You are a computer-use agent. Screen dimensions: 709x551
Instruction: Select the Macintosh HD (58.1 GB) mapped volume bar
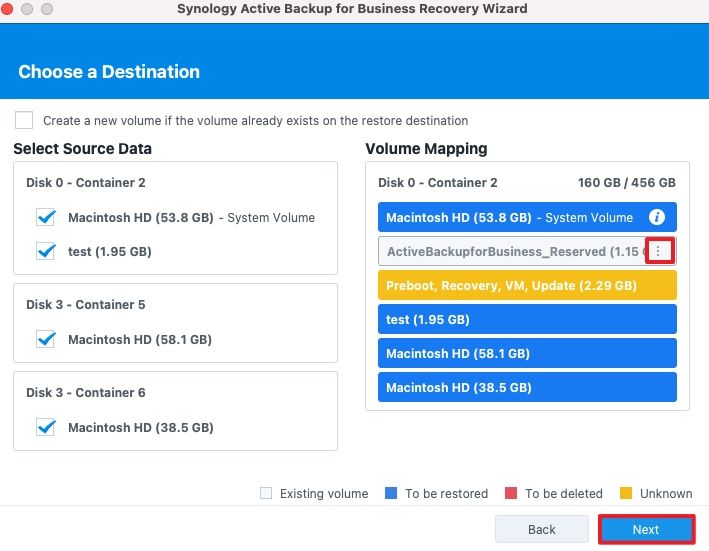click(527, 353)
